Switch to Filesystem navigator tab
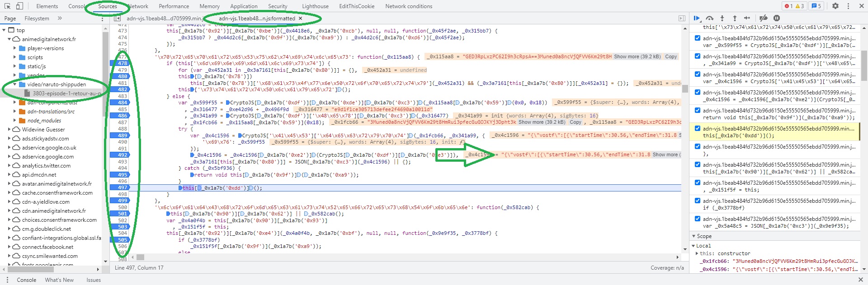The image size is (868, 285). [x=37, y=19]
